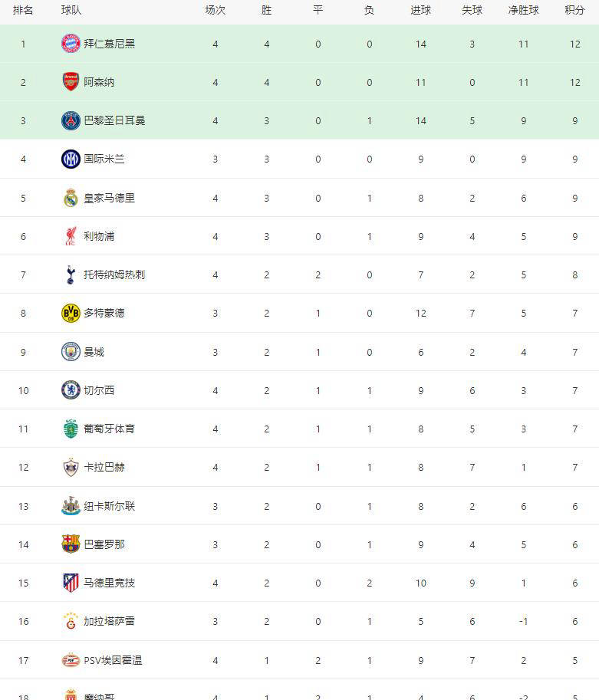Open the 阿森纳 team link
599x700 pixels.
[x=99, y=82]
